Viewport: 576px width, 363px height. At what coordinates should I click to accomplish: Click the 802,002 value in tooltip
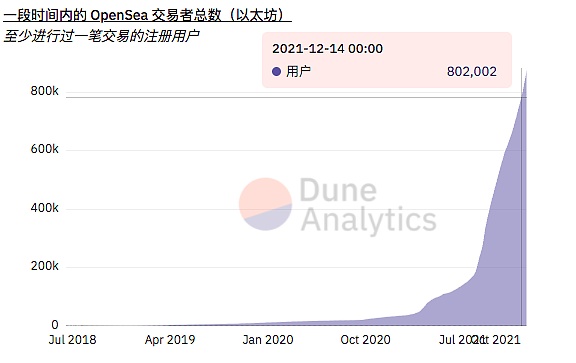tap(472, 71)
